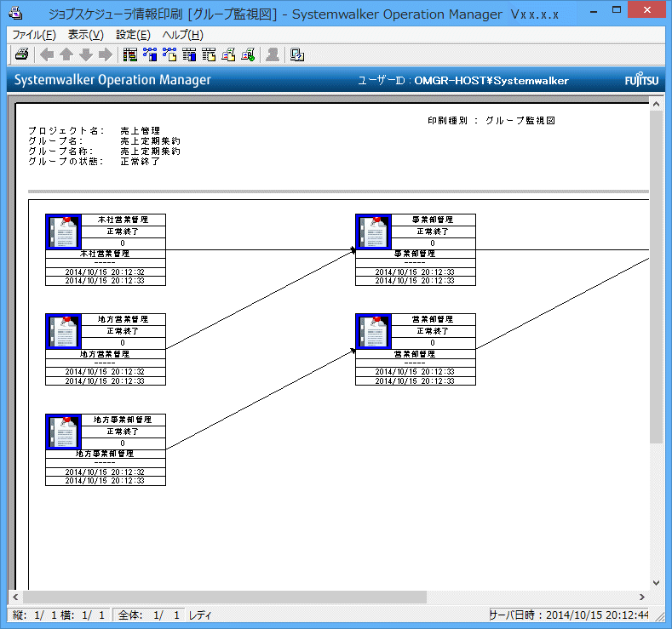Click end time 20:12:33 under 本社営業管理
Image resolution: width=672 pixels, height=629 pixels.
pos(105,281)
